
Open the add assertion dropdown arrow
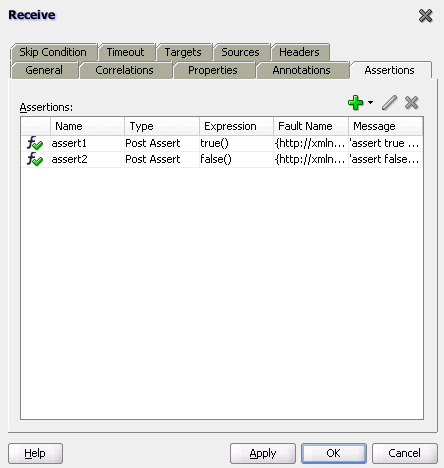(370, 102)
